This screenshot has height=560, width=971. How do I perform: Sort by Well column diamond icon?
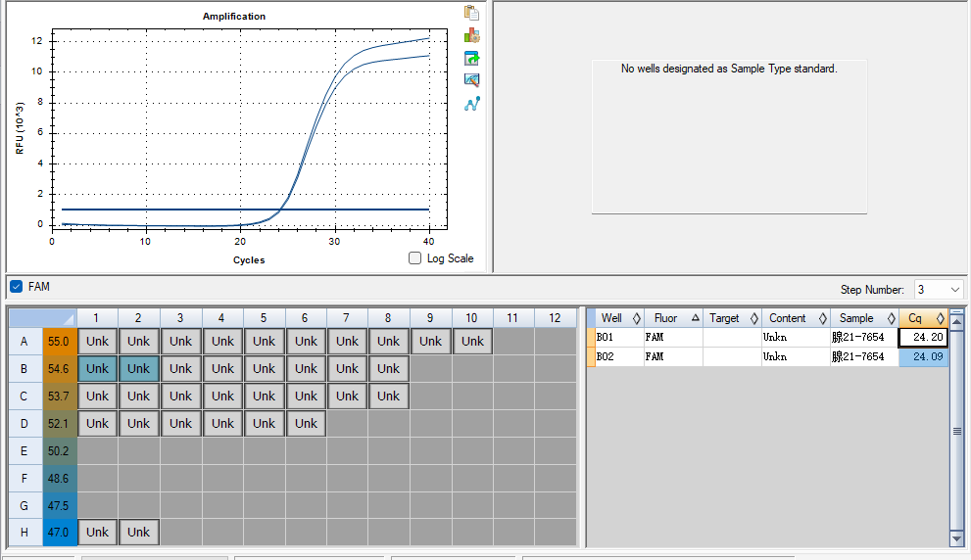tap(637, 318)
